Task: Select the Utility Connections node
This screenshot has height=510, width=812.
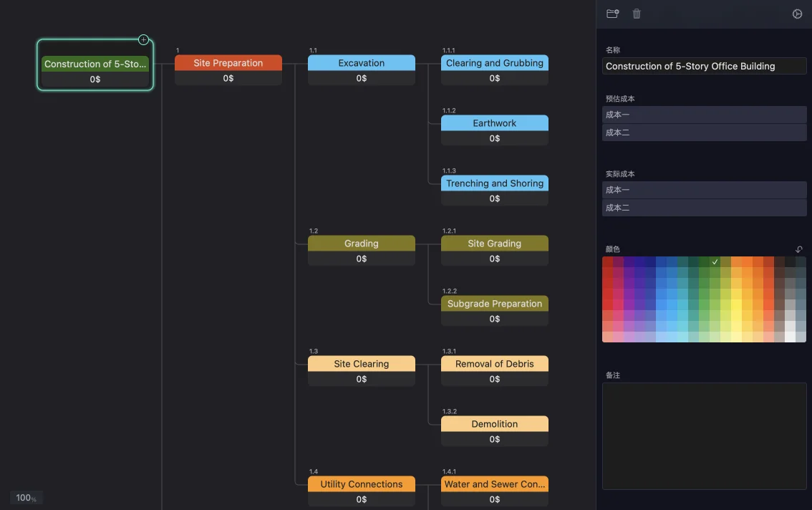Action: pos(361,484)
